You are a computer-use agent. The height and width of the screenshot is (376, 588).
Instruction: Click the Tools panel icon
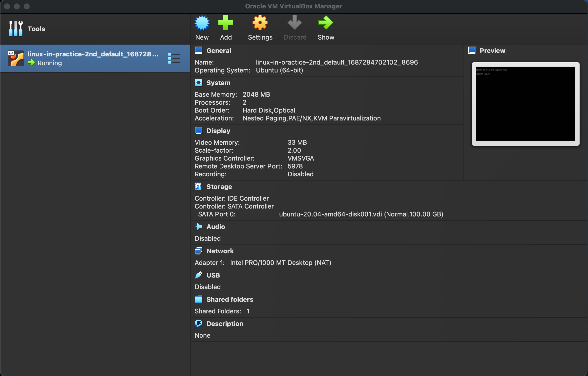15,28
